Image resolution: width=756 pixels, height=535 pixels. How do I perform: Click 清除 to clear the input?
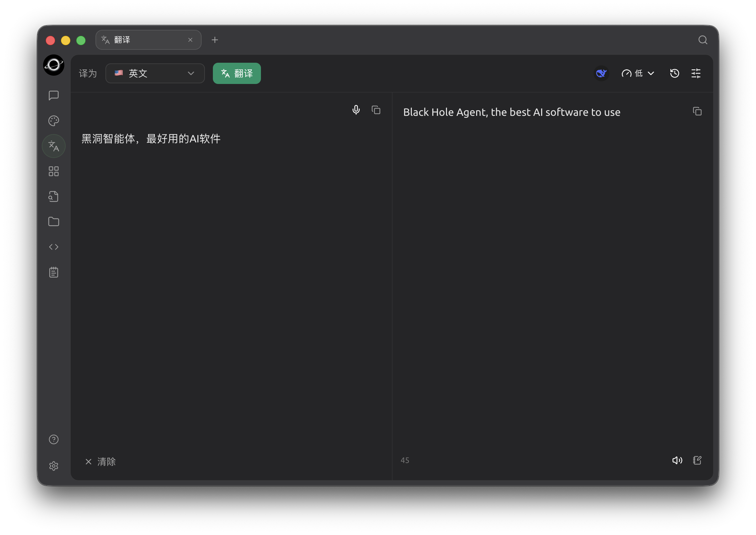100,462
